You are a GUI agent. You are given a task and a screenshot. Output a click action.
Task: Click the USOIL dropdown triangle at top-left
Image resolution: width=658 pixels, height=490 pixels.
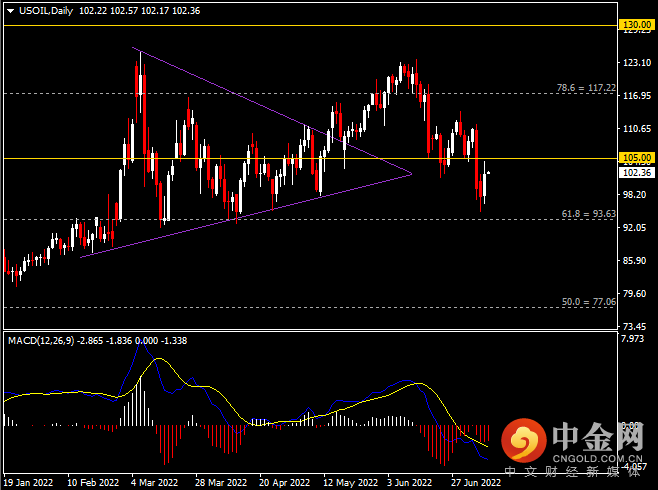pos(11,11)
